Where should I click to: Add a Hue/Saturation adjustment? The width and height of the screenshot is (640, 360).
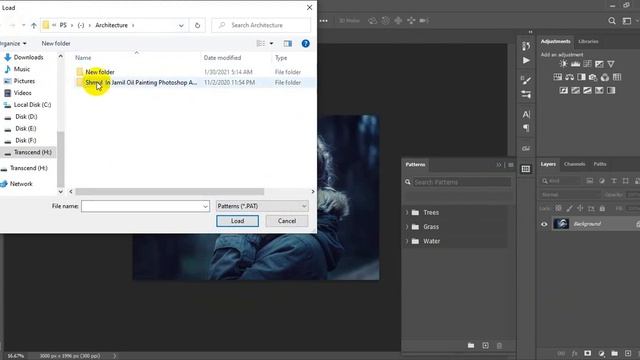[x=558, y=77]
